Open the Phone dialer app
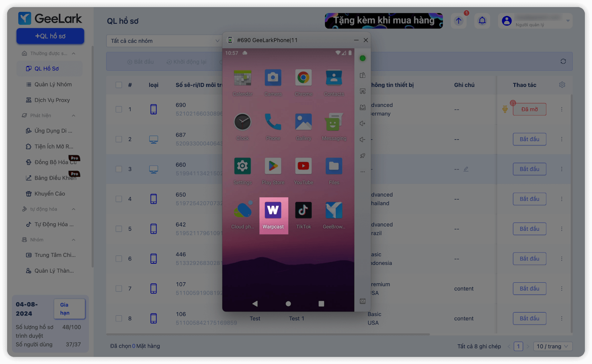This screenshot has height=364, width=592. tap(273, 127)
